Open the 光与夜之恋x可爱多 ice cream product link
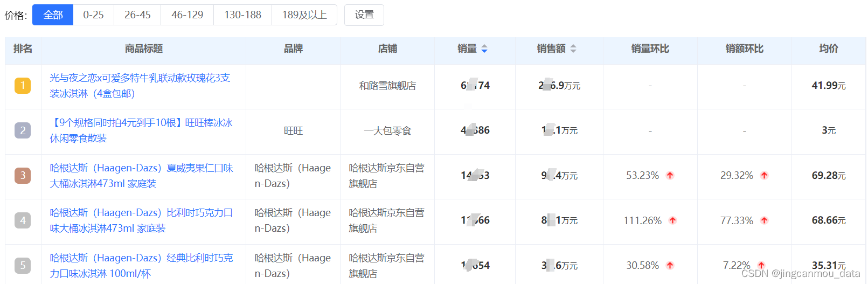This screenshot has width=868, height=284. coord(140,86)
